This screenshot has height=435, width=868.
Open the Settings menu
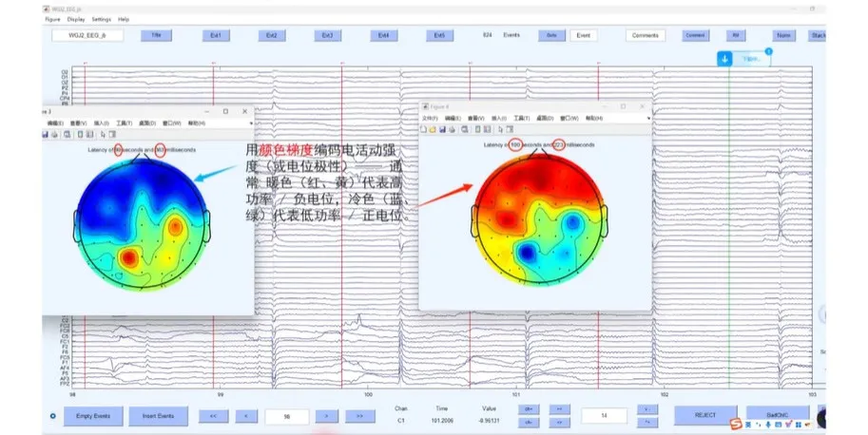click(101, 19)
